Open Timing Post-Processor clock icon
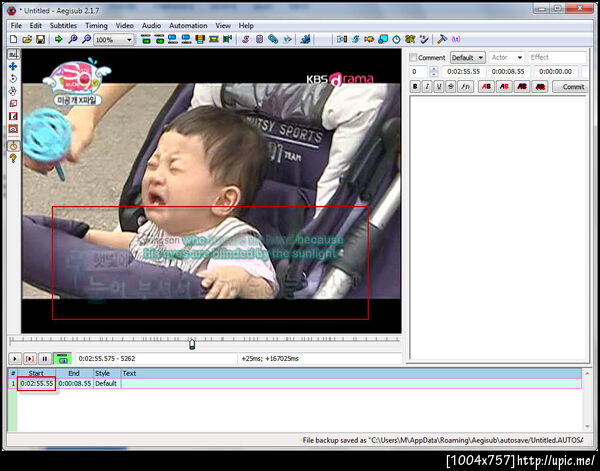The height and width of the screenshot is (471, 600). 396,39
